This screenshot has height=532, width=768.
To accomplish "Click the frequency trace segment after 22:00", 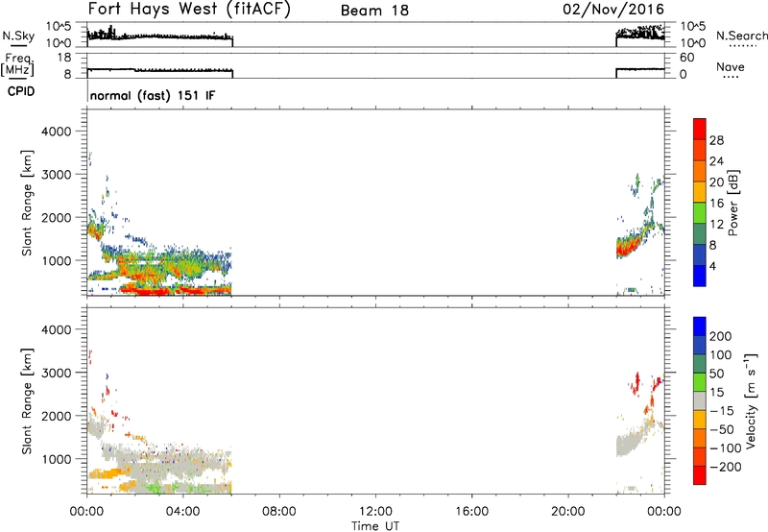I will pyautogui.click(x=639, y=69).
